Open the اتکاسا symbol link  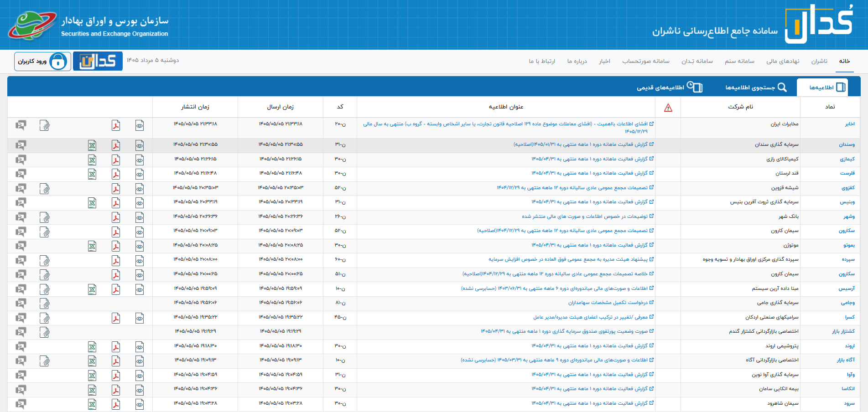[848, 389]
